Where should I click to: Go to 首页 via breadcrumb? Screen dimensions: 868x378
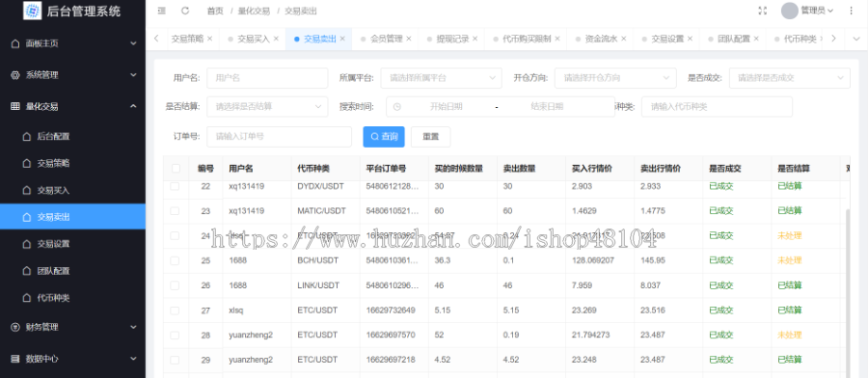pos(215,11)
